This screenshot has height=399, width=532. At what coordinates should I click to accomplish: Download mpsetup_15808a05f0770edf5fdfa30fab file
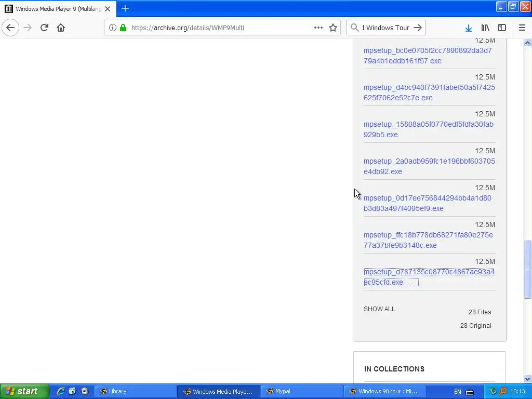click(x=429, y=129)
